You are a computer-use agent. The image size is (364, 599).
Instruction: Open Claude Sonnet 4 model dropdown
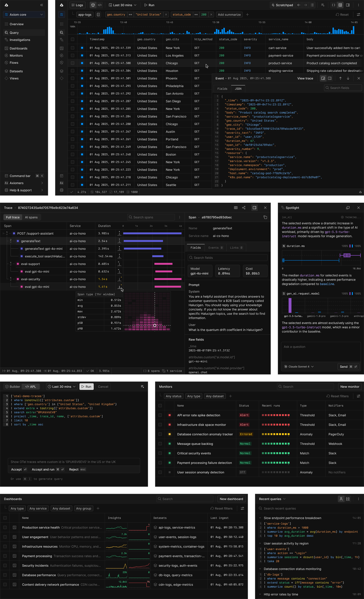[299, 367]
